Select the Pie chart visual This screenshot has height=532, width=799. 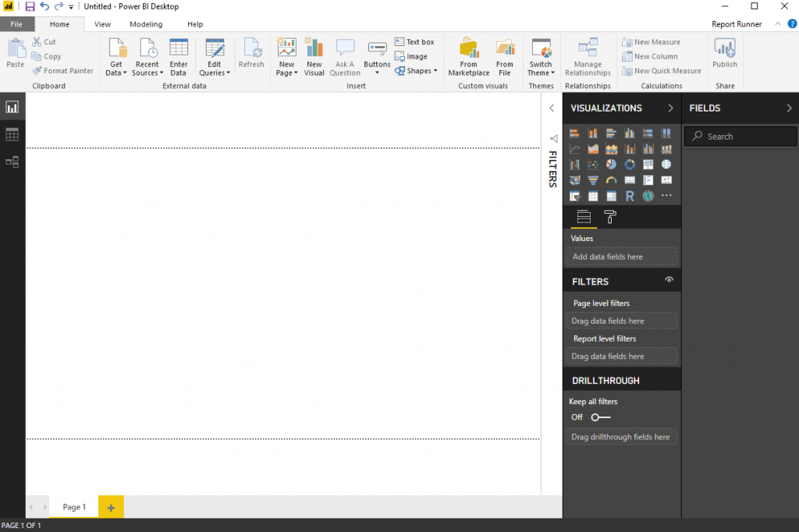[611, 165]
